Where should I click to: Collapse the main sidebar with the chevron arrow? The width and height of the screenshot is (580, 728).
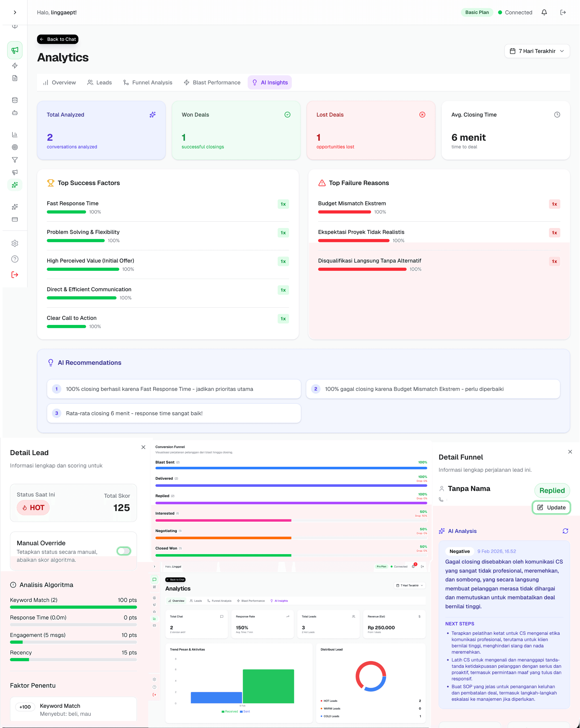(15, 12)
